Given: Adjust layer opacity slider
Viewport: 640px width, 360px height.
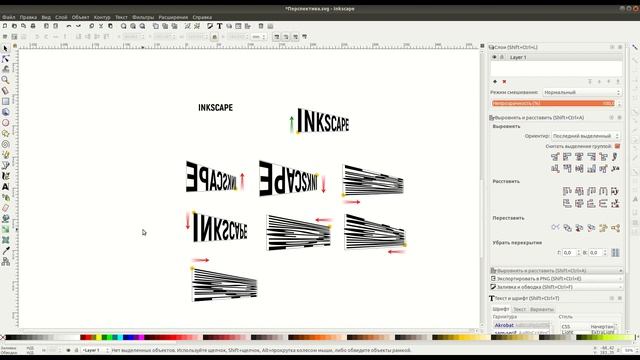Looking at the screenshot, I should (x=553, y=103).
